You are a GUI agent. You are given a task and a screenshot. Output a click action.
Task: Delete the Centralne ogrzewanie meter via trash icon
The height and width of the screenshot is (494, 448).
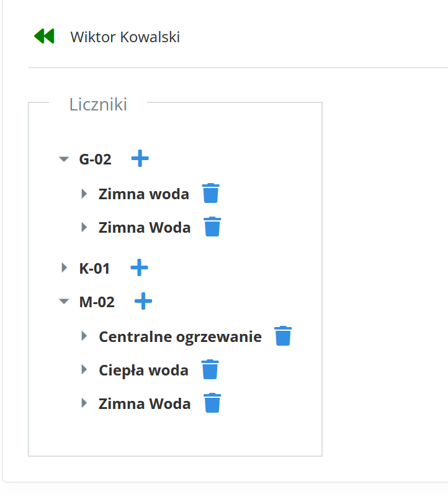[283, 336]
